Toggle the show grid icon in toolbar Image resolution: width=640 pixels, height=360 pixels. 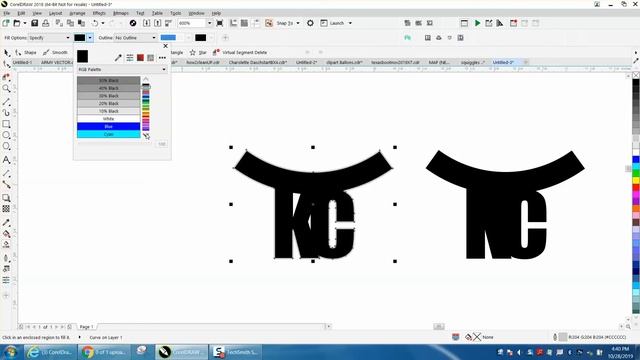[244, 23]
